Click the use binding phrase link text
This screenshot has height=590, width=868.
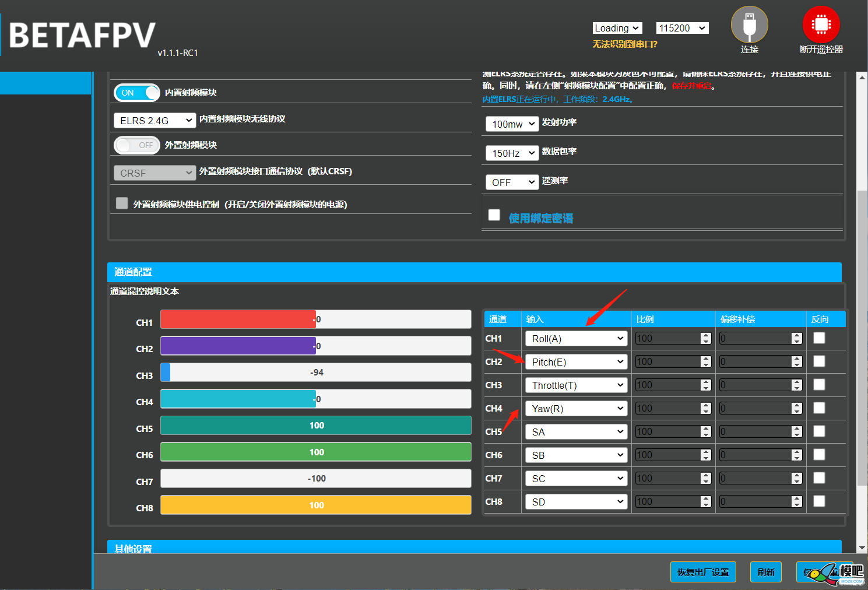point(541,218)
